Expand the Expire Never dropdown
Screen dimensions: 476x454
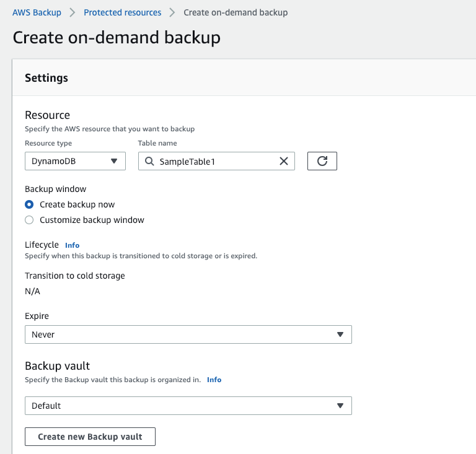click(188, 334)
